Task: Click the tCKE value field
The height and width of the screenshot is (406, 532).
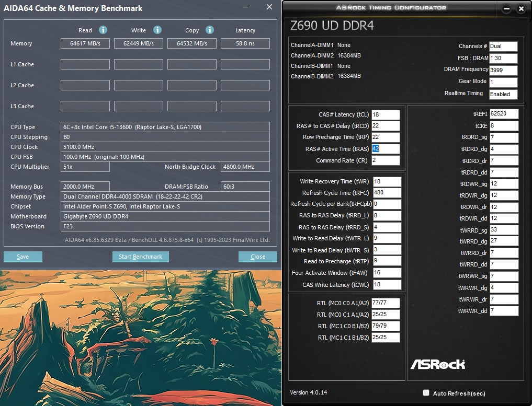Action: [504, 126]
